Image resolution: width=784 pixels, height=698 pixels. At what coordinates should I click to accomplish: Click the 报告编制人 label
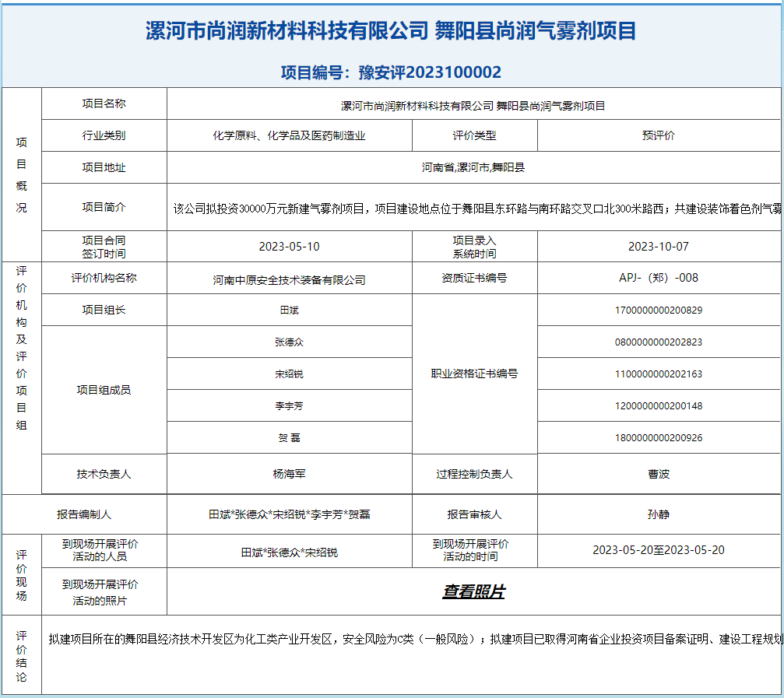point(84,514)
